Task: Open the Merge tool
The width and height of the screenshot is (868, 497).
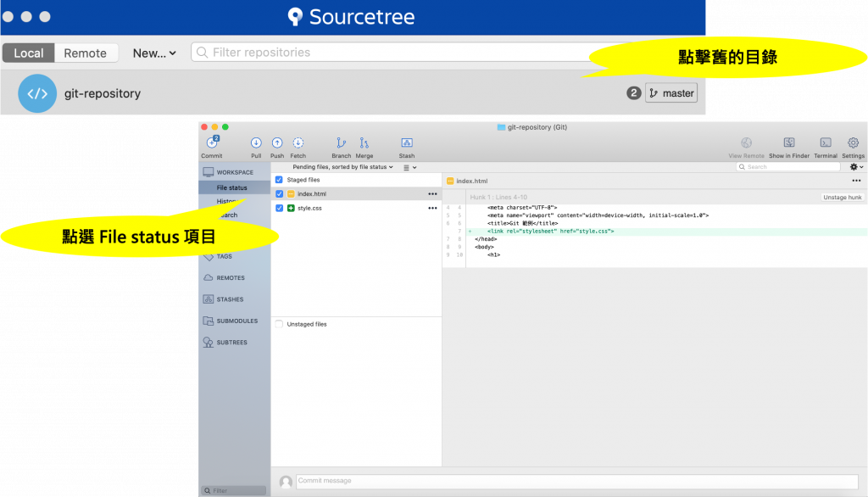Action: click(x=364, y=143)
